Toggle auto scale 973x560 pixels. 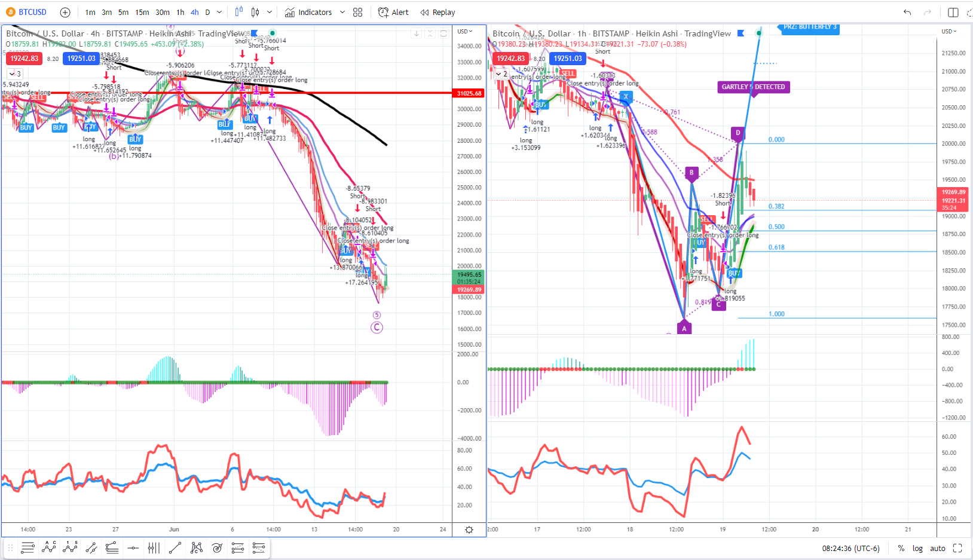click(x=938, y=549)
